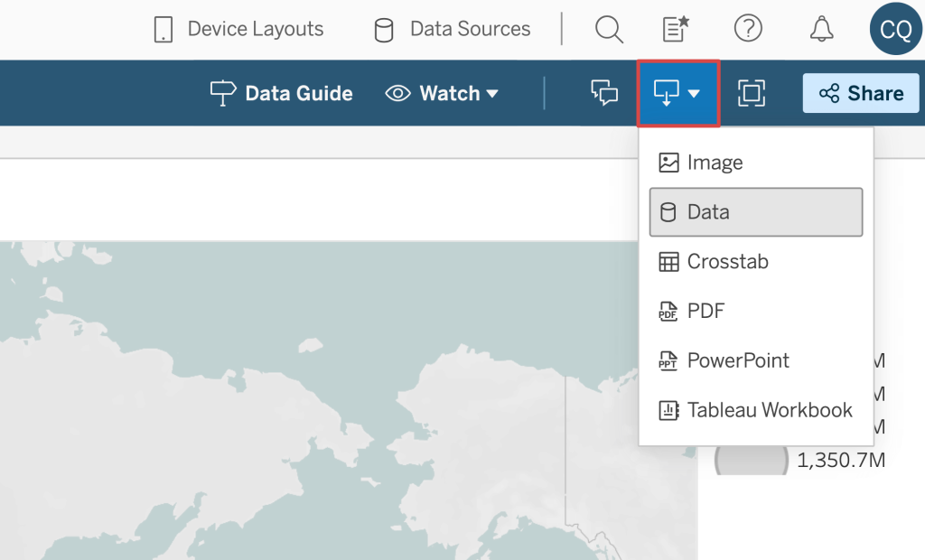Open the help icon
This screenshot has height=560, width=925.
pyautogui.click(x=749, y=29)
